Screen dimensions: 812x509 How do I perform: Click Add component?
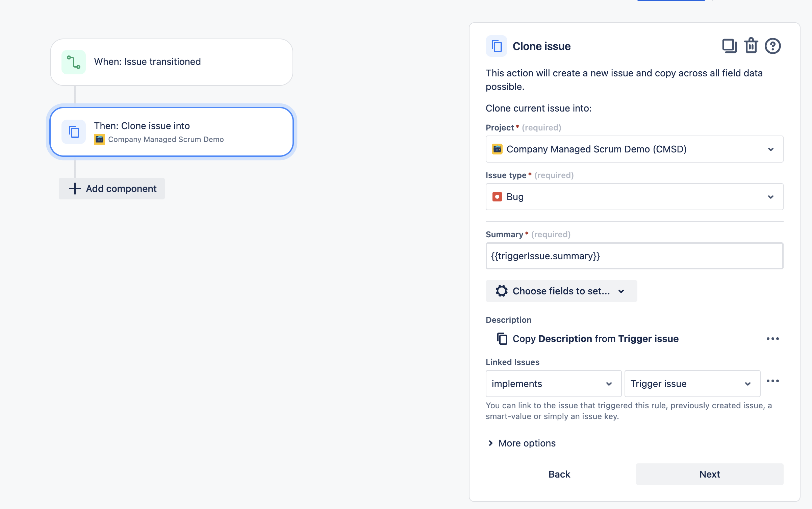coord(111,189)
